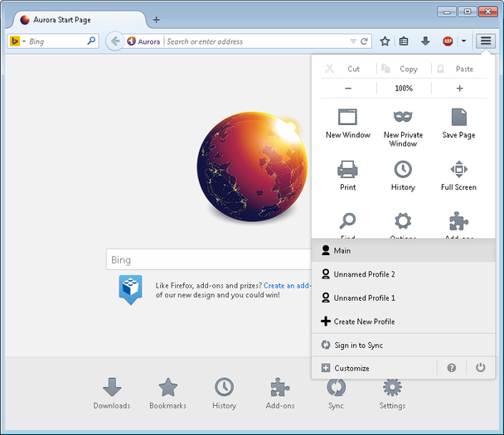Screen dimensions: 504x435
Task: Open Downloads from start page bar
Action: point(112,394)
